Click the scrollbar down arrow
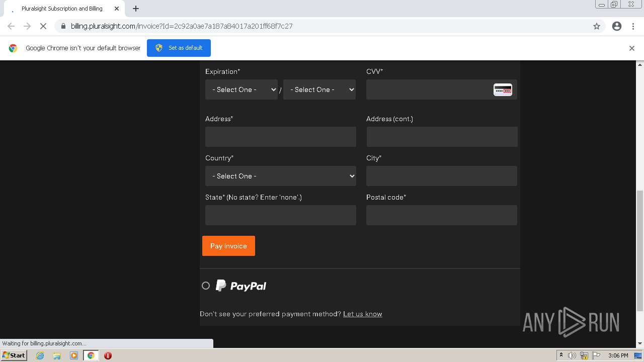 (640, 343)
